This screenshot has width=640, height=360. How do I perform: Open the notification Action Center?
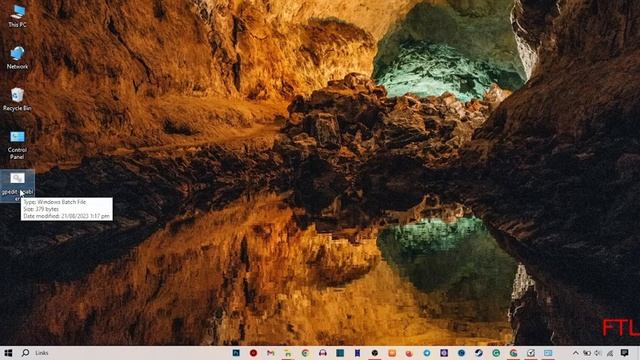tap(624, 353)
